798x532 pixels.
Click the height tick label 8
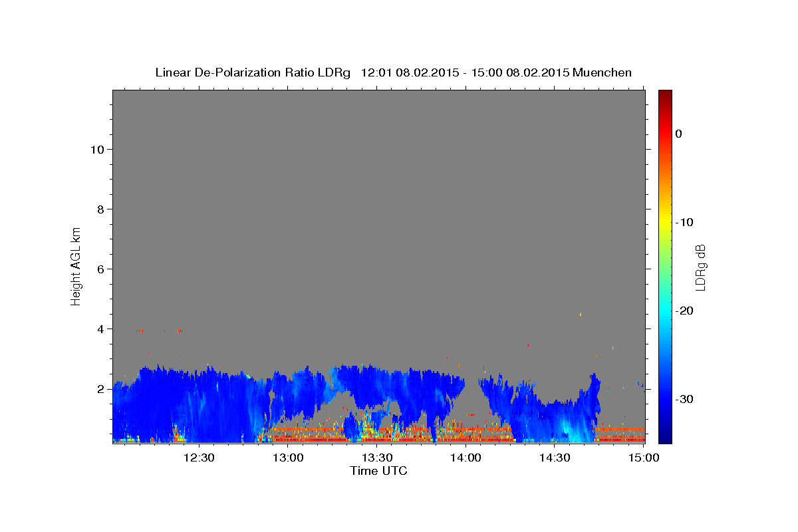point(100,209)
